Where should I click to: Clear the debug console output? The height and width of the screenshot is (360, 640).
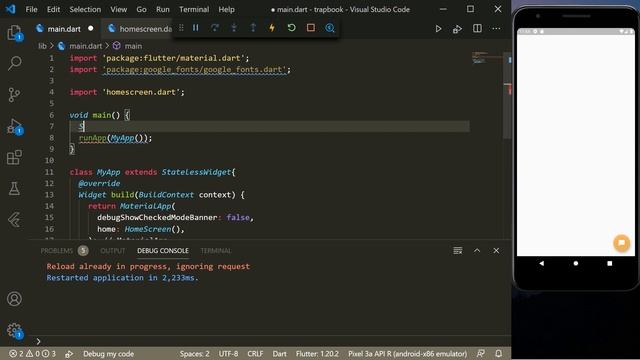coord(458,251)
